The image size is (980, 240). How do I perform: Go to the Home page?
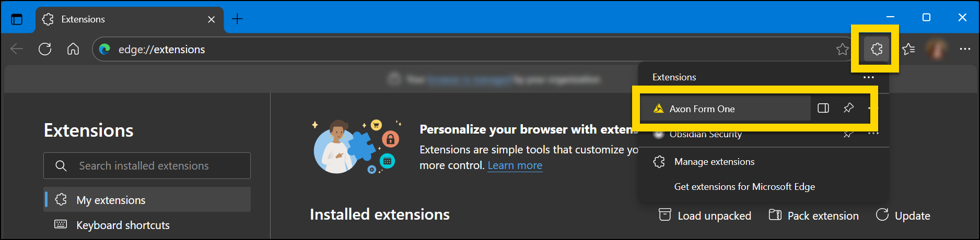(x=73, y=49)
